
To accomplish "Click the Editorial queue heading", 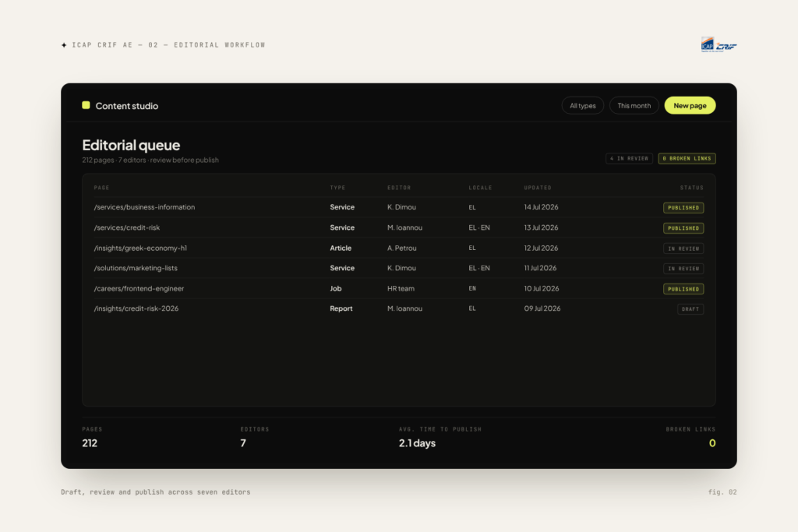I will coord(131,146).
